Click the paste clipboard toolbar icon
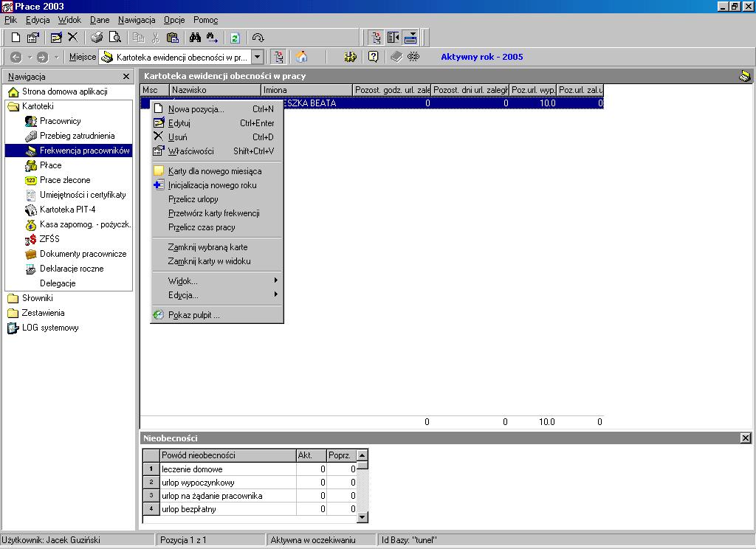 click(x=172, y=38)
